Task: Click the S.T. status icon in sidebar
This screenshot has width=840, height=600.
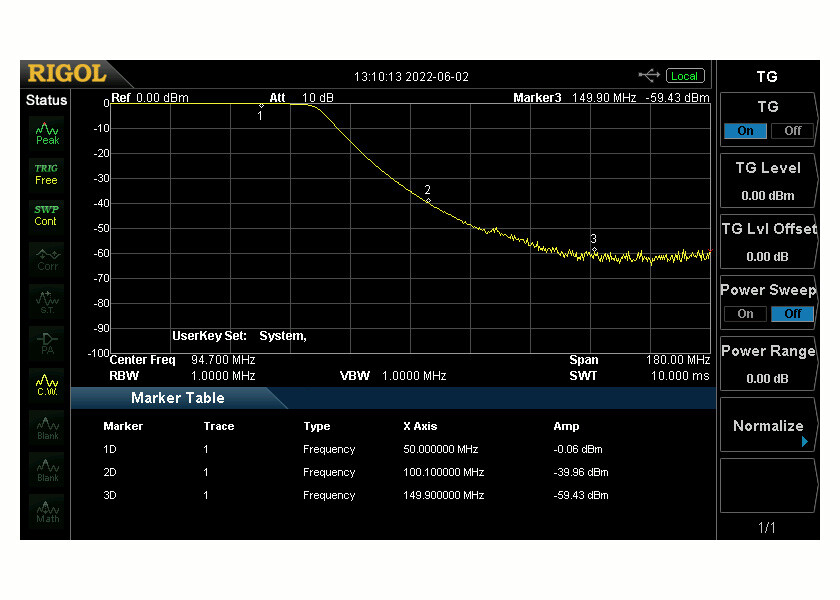Action: pos(45,299)
